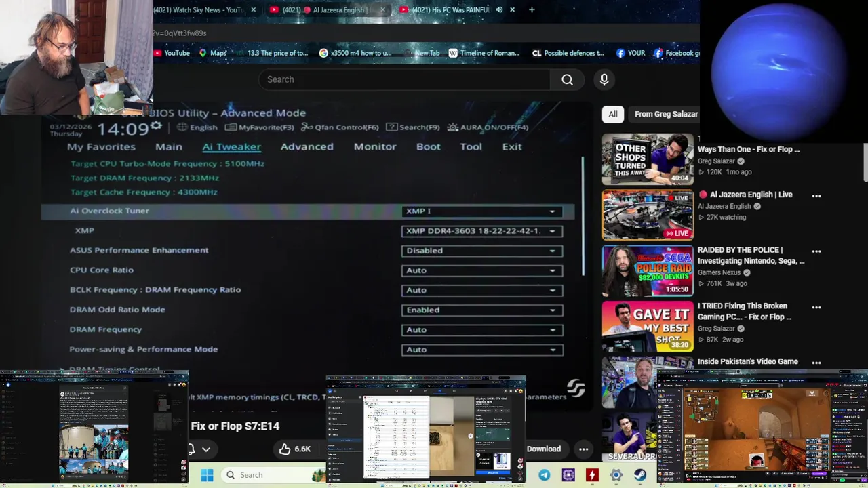Open DRAM Odd Ratio Mode dropdown
Image resolution: width=868 pixels, height=488 pixels.
(x=481, y=310)
